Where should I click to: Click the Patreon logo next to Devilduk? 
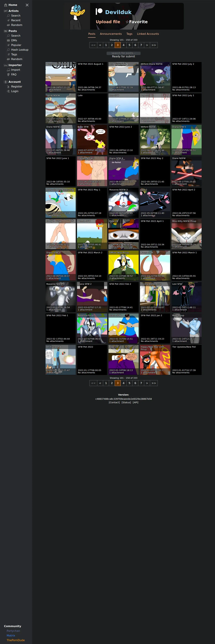click(99, 12)
